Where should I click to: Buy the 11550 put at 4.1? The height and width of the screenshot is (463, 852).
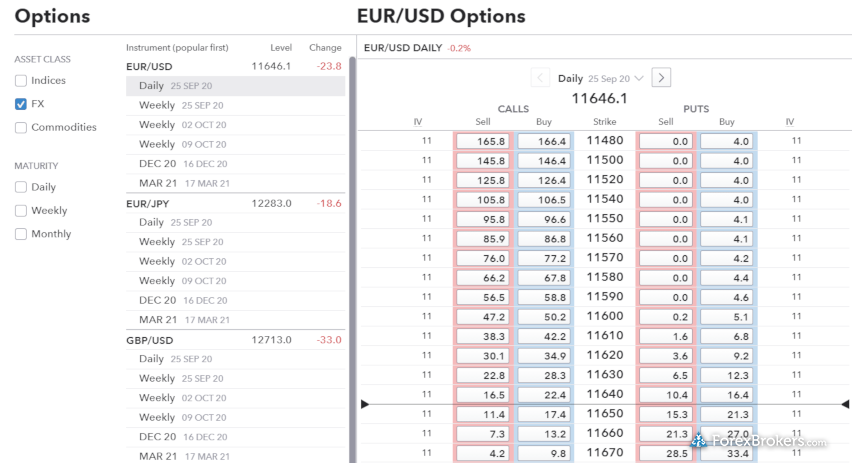(x=726, y=220)
